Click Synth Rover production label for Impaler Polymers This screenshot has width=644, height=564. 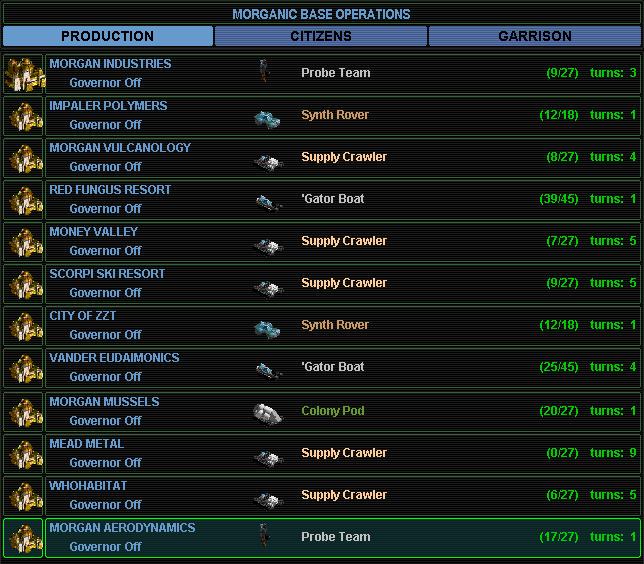point(335,115)
